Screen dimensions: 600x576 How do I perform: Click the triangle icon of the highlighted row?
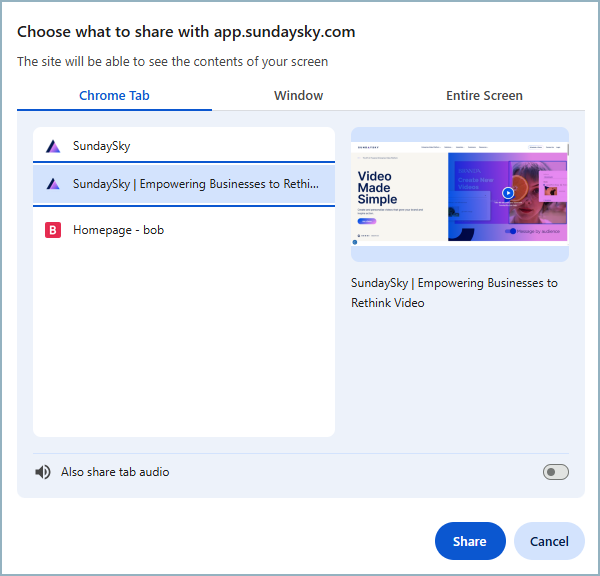[53, 184]
